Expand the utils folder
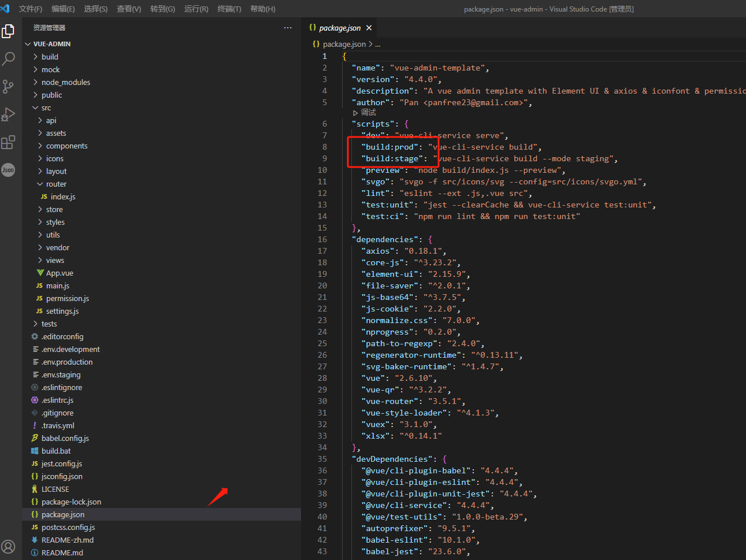This screenshot has height=560, width=746. click(x=162, y=235)
